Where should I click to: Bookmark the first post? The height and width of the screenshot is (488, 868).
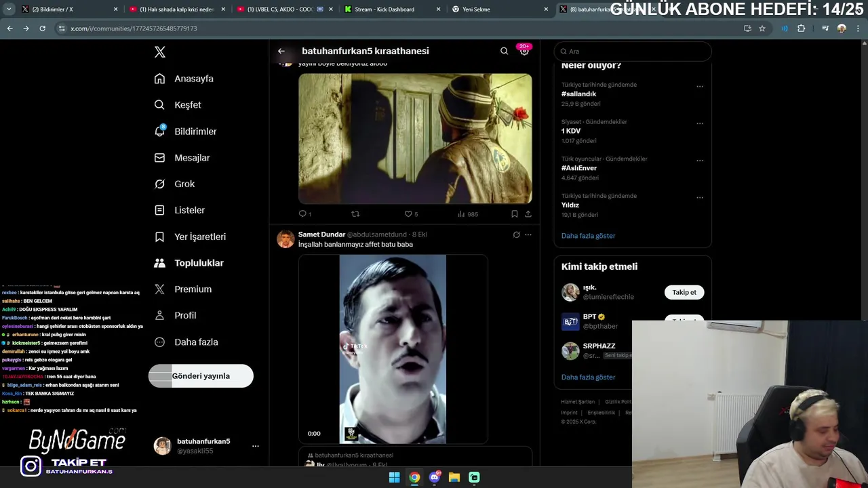[515, 214]
